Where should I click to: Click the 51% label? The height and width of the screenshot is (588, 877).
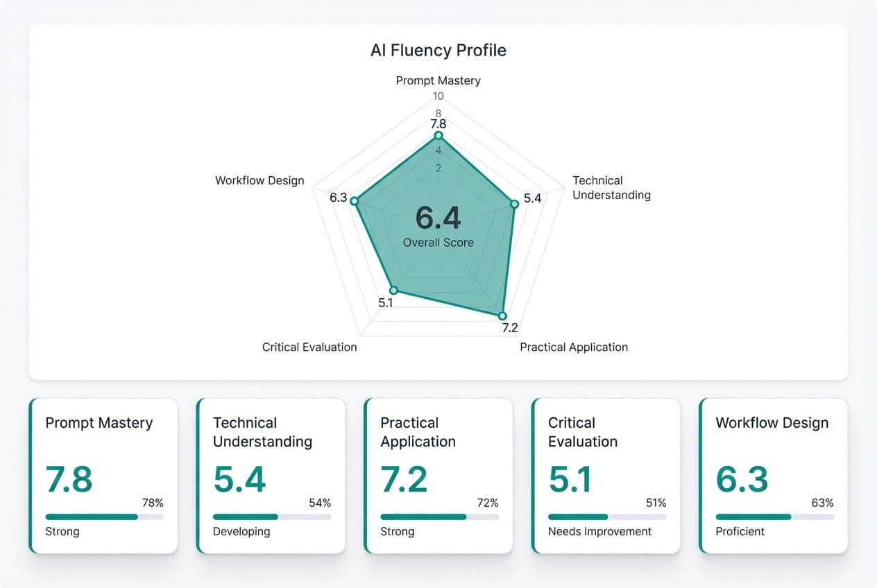[656, 503]
